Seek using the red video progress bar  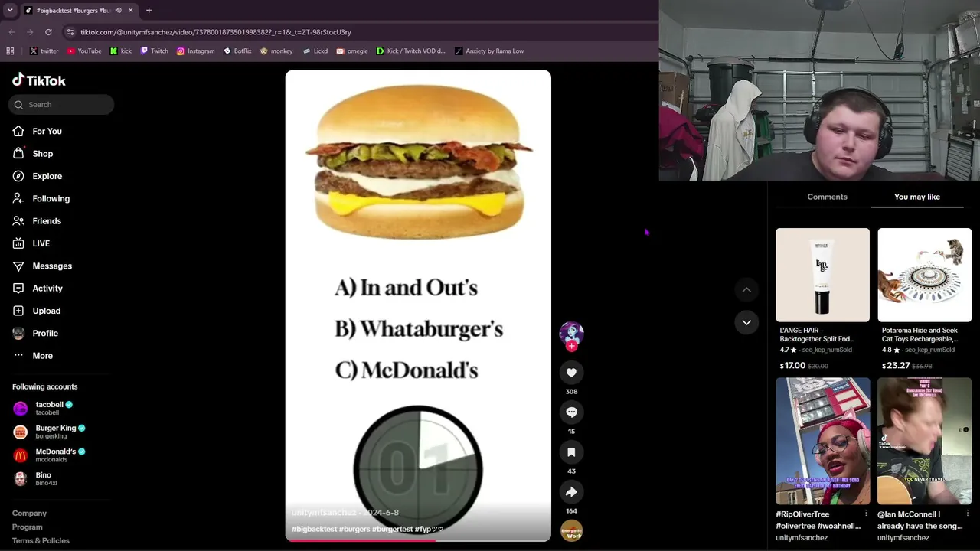click(x=418, y=540)
